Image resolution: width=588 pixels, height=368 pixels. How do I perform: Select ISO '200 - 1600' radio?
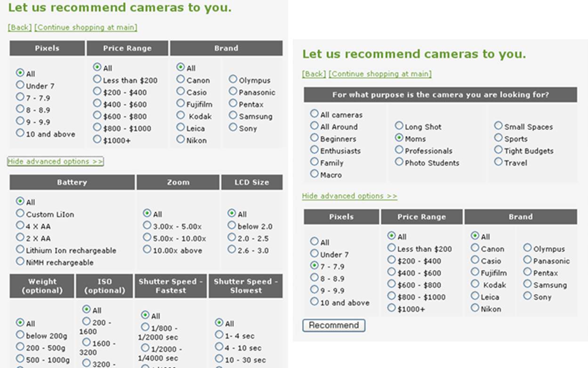[x=86, y=321]
